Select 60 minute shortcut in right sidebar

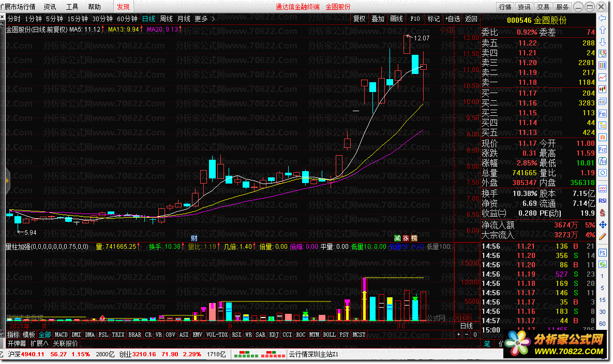tap(603, 324)
